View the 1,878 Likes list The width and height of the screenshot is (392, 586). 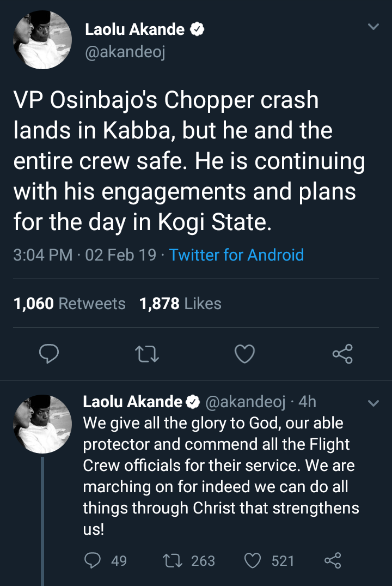coord(180,304)
